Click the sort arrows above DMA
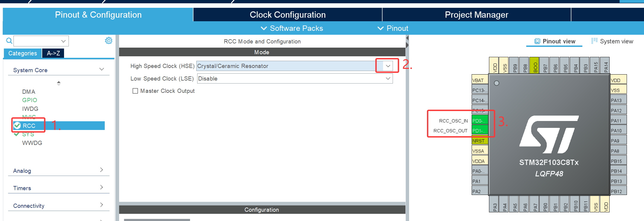 click(x=59, y=83)
